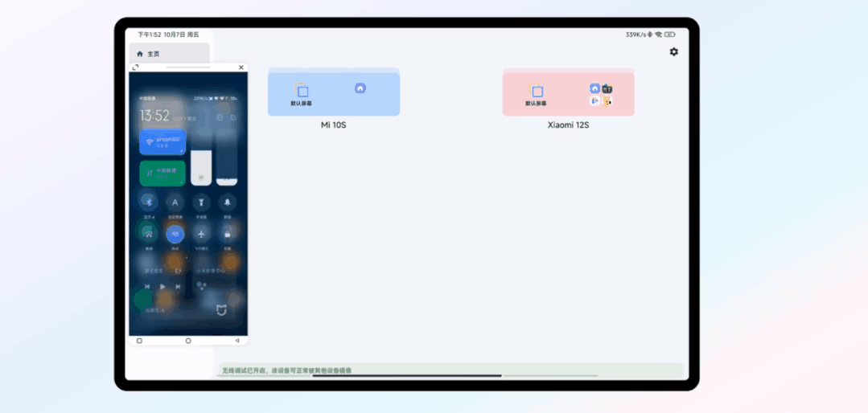Close the floating phone mirror window
The image size is (868, 413).
(x=241, y=67)
